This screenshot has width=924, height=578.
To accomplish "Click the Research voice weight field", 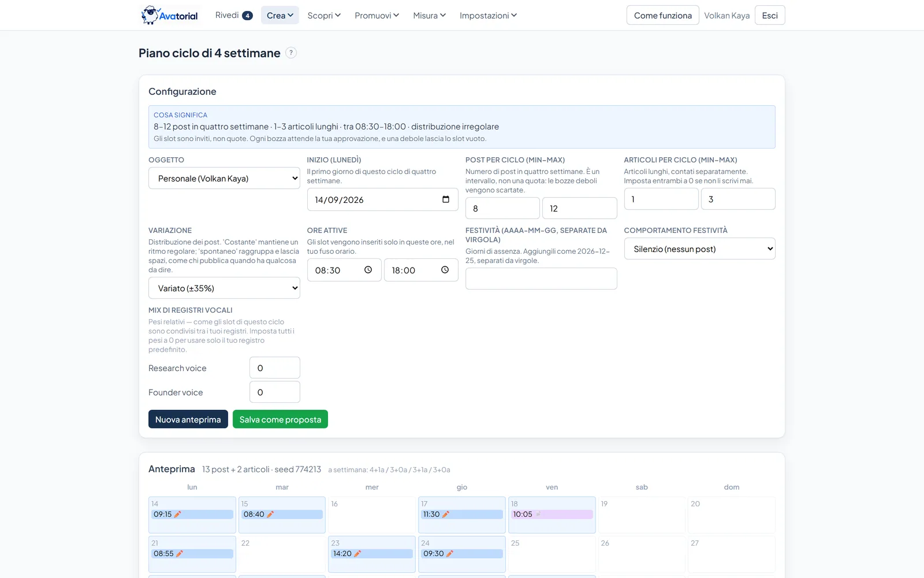I will pyautogui.click(x=275, y=368).
